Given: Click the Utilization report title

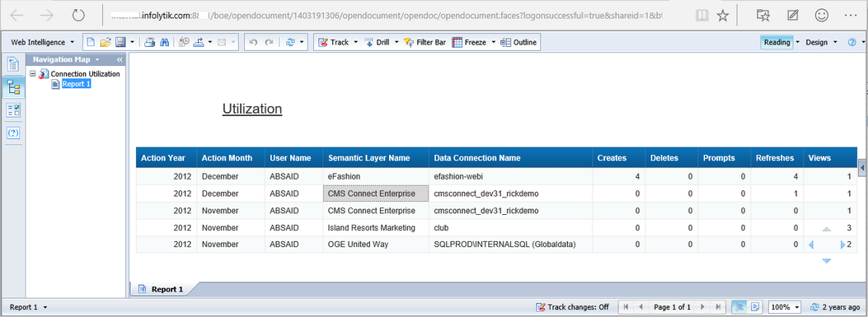Looking at the screenshot, I should coord(252,109).
